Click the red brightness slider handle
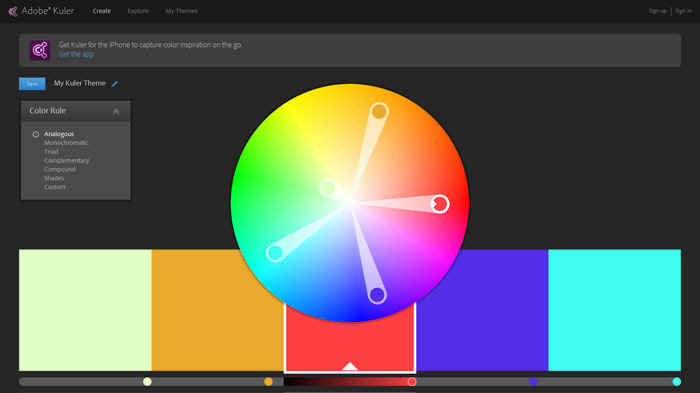 point(412,381)
